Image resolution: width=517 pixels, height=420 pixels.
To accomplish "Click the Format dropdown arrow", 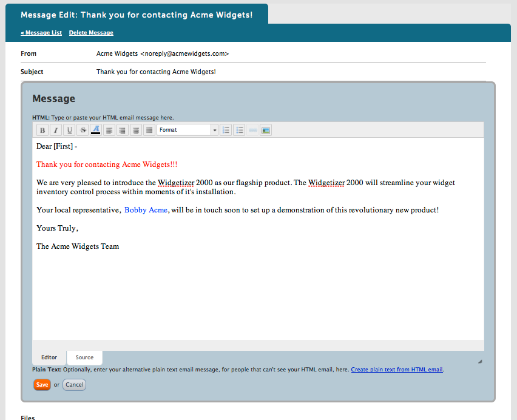I will pyautogui.click(x=215, y=130).
